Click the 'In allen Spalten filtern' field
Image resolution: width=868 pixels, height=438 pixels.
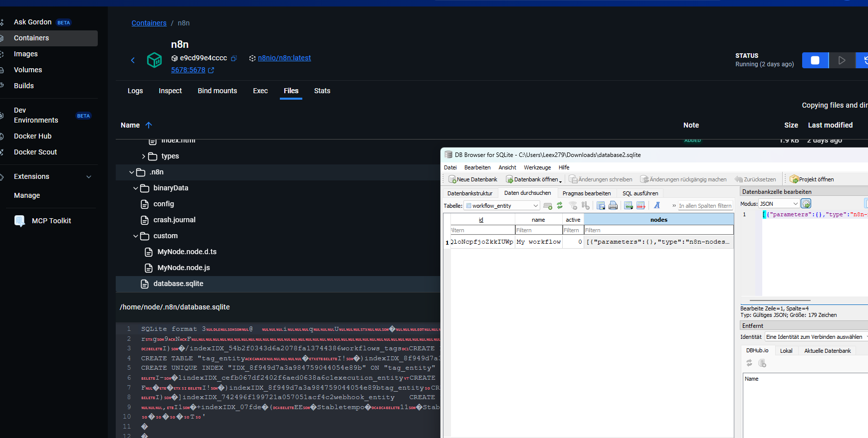[x=705, y=206]
